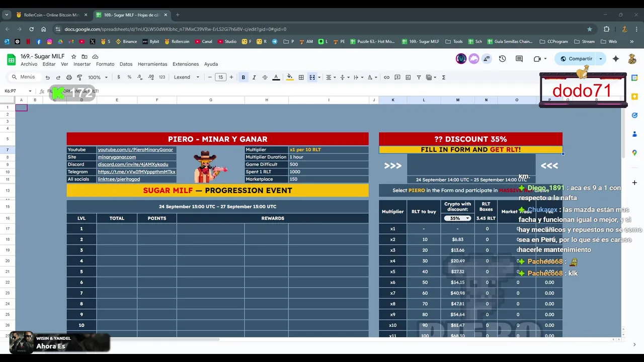Open the Lexend font dropdown
This screenshot has width=644, height=362.
186,77
